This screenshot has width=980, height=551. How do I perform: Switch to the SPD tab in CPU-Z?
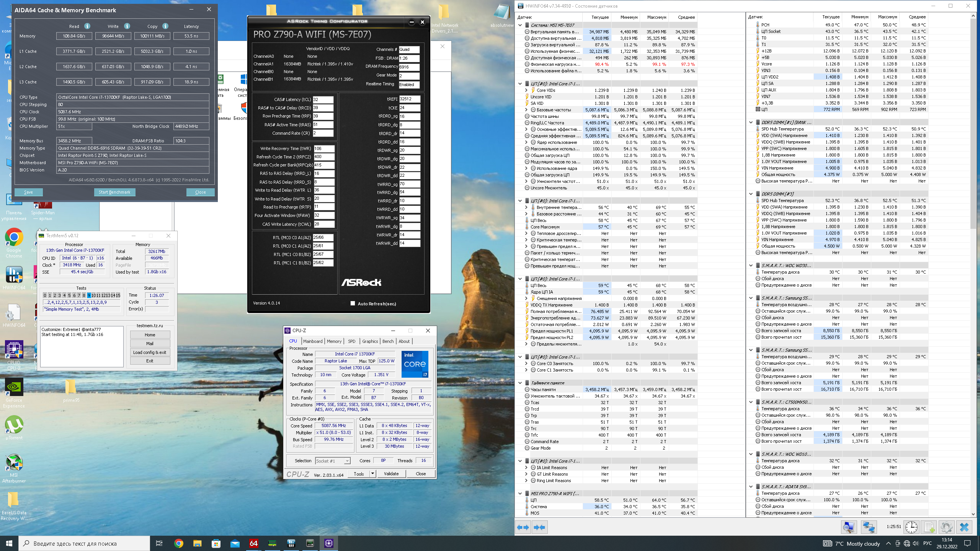[x=351, y=341]
